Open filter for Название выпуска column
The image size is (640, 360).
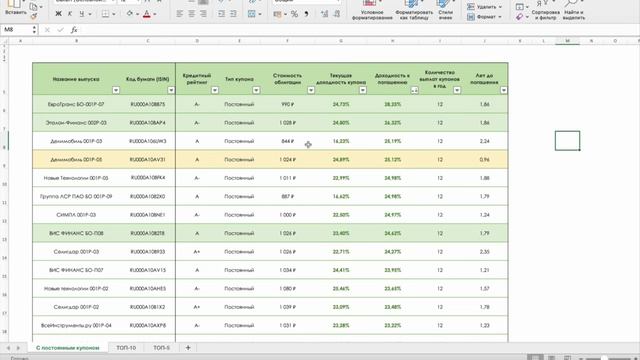[116, 90]
